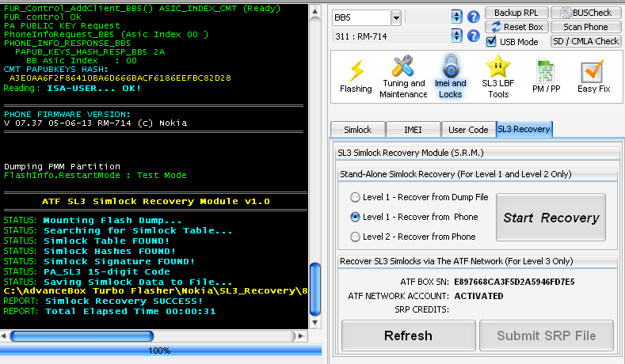
Task: Open SL3 LBF Tools
Action: (x=498, y=76)
